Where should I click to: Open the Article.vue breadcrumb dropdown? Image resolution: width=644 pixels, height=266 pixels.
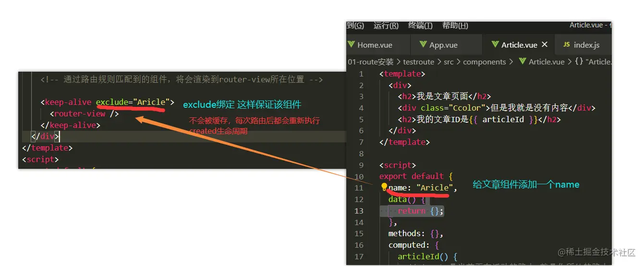pos(547,62)
